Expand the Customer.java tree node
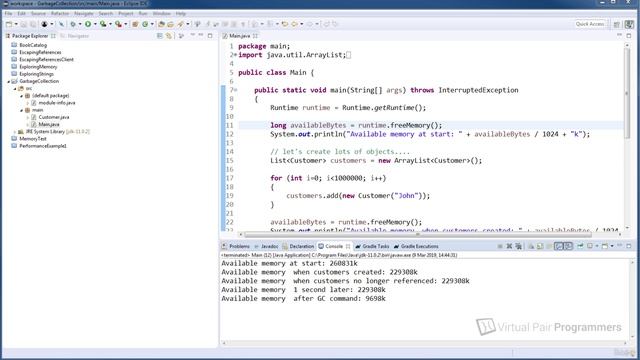 coord(28,118)
